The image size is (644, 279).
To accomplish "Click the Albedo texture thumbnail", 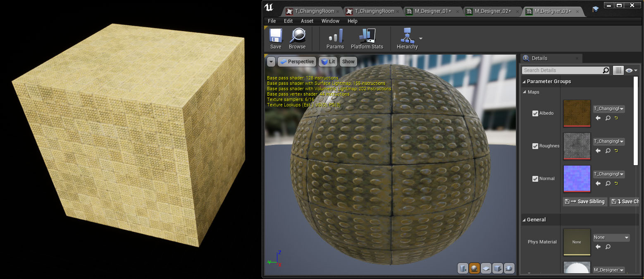I will click(x=577, y=113).
